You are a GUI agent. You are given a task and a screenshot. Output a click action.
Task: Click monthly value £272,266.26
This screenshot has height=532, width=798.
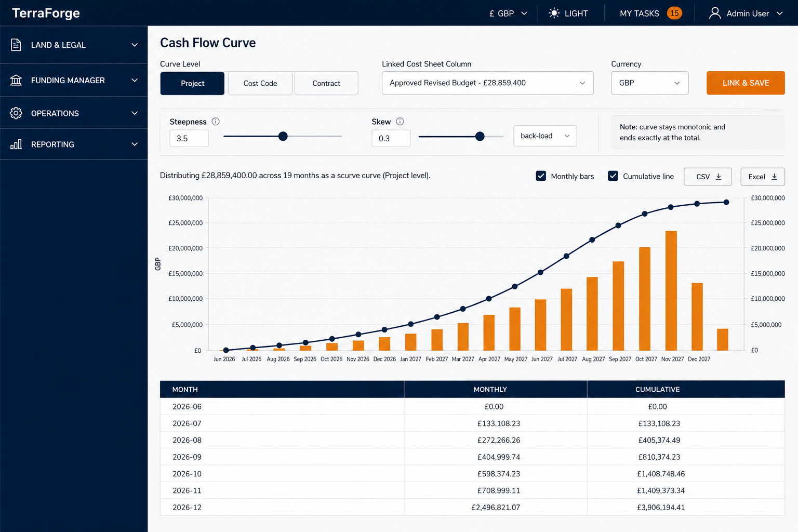click(x=499, y=440)
